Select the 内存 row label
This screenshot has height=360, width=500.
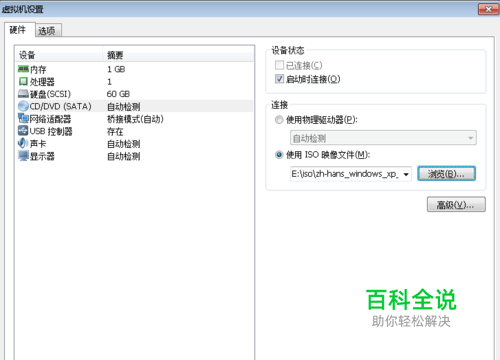click(x=38, y=69)
